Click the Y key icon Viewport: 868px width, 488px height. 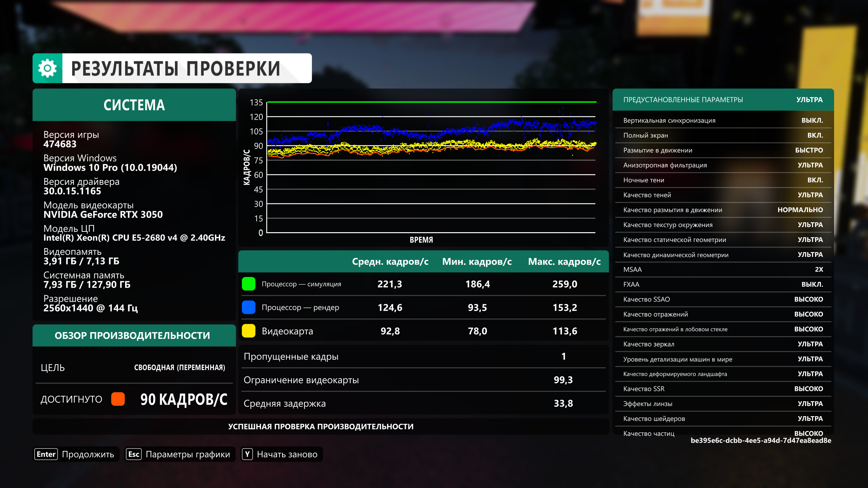click(247, 454)
